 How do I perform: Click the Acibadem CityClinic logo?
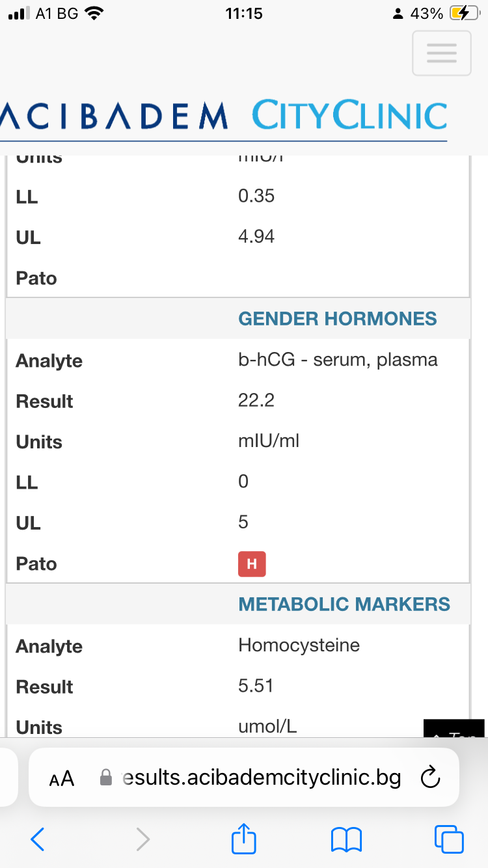pyautogui.click(x=224, y=116)
